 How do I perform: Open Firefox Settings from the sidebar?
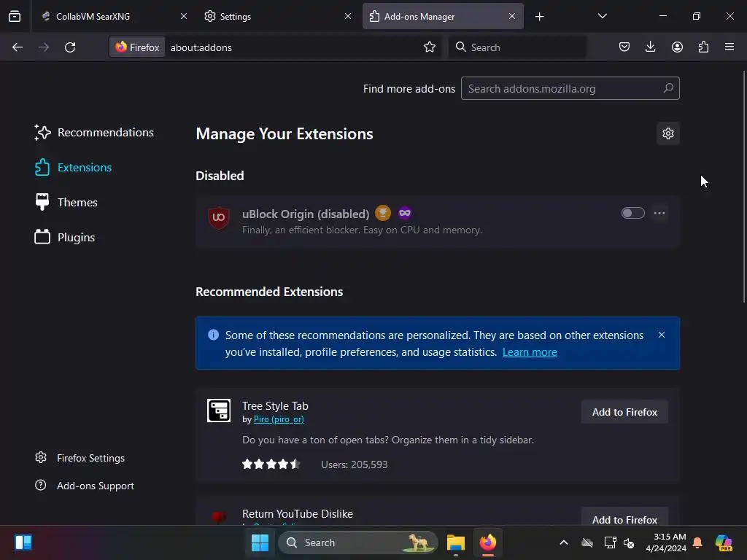[x=80, y=458]
